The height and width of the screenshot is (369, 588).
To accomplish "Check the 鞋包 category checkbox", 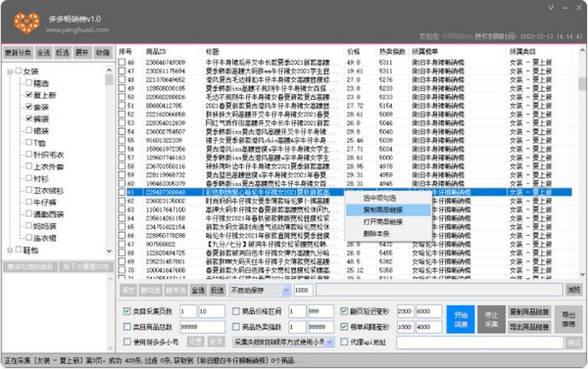I will [18, 250].
